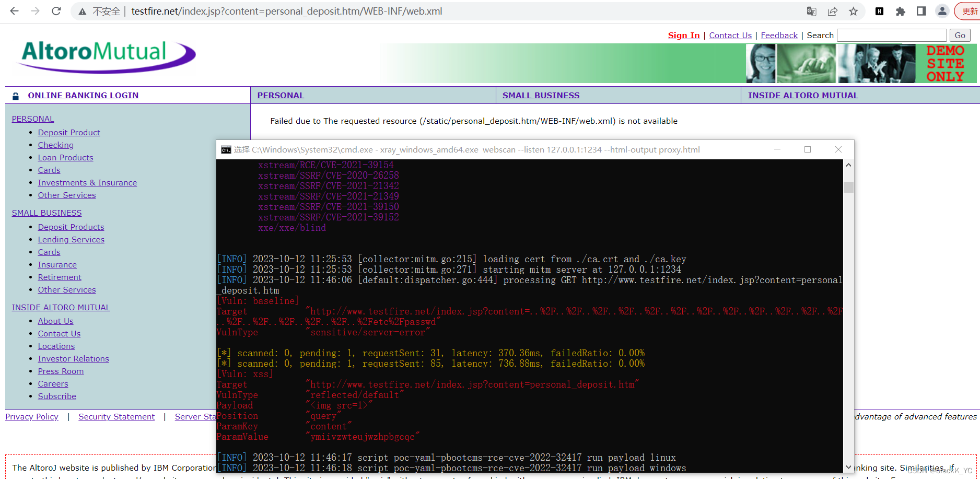Screen dimensions: 980x479
Task: Open the translate page icon
Action: point(811,11)
